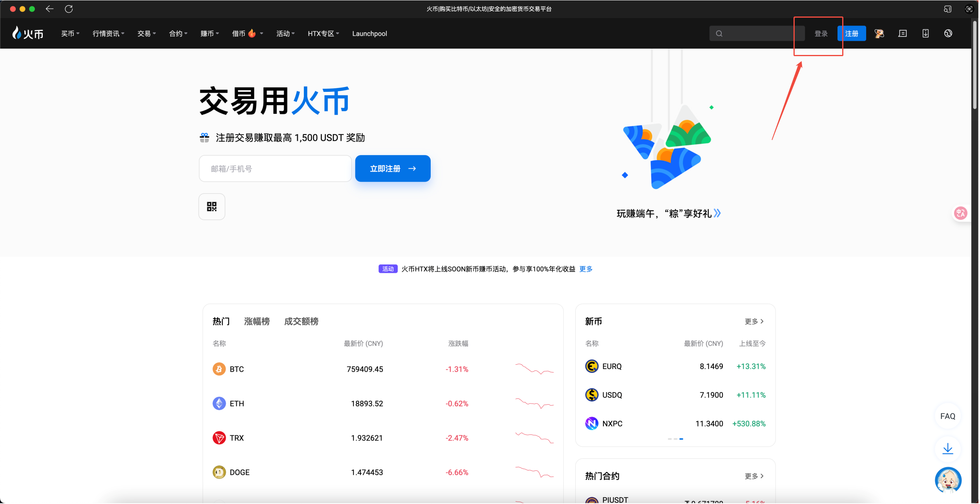Open the orders list icon in the header
Image resolution: width=980 pixels, height=504 pixels.
coord(903,33)
